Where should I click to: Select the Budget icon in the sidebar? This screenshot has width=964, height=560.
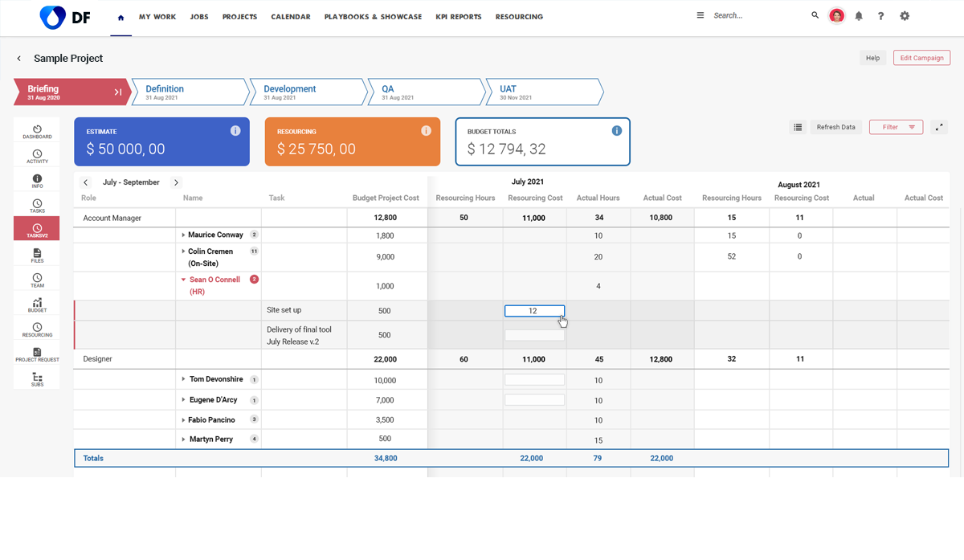[36, 305]
